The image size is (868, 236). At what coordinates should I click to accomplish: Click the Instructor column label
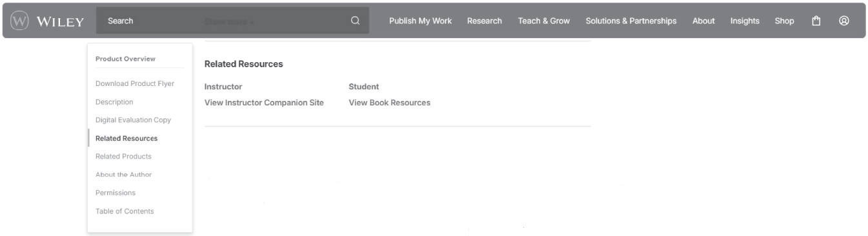pyautogui.click(x=223, y=87)
